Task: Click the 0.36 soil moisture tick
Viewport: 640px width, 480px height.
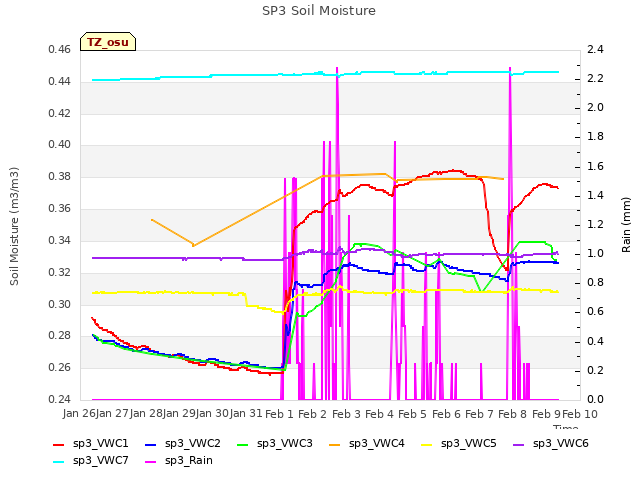Action: pos(60,209)
